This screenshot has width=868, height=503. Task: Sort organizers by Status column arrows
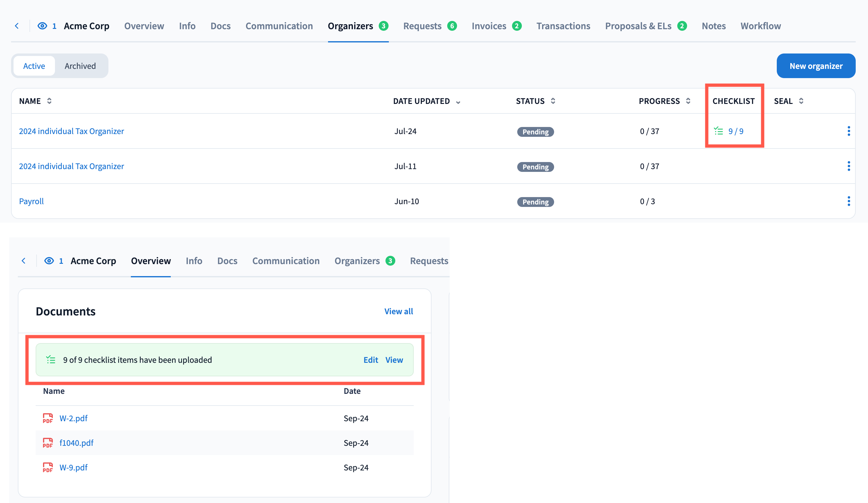tap(553, 101)
